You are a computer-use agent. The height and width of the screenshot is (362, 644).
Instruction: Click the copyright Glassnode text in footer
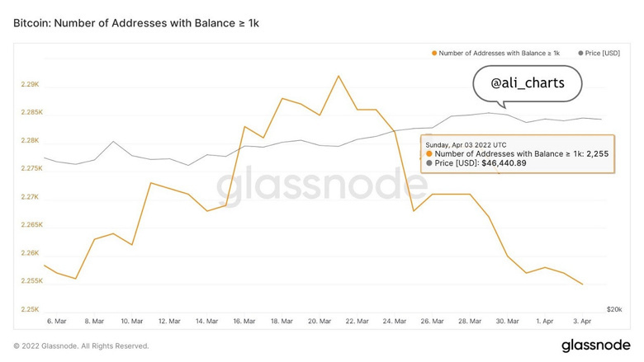point(81,346)
